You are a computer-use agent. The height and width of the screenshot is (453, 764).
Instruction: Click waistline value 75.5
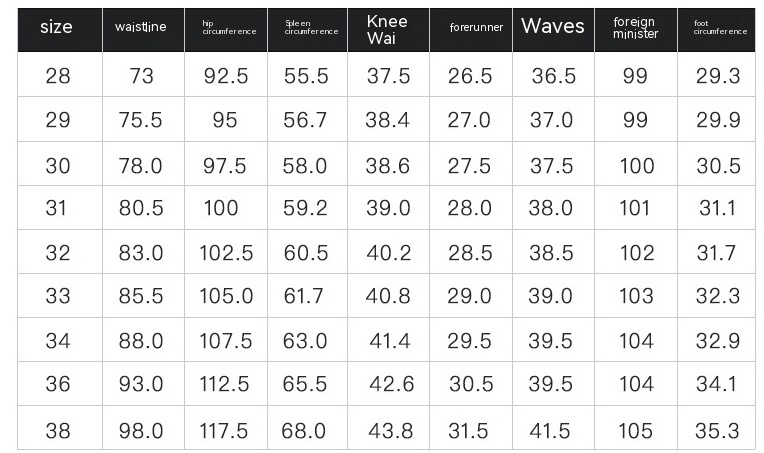coord(141,120)
